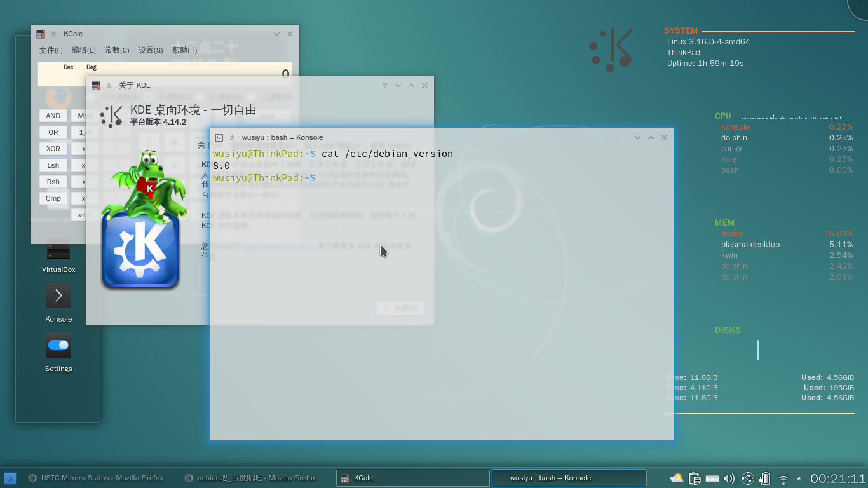Open the VirtualBox desktop icon
Image resolution: width=868 pixels, height=488 pixels.
coord(58,256)
